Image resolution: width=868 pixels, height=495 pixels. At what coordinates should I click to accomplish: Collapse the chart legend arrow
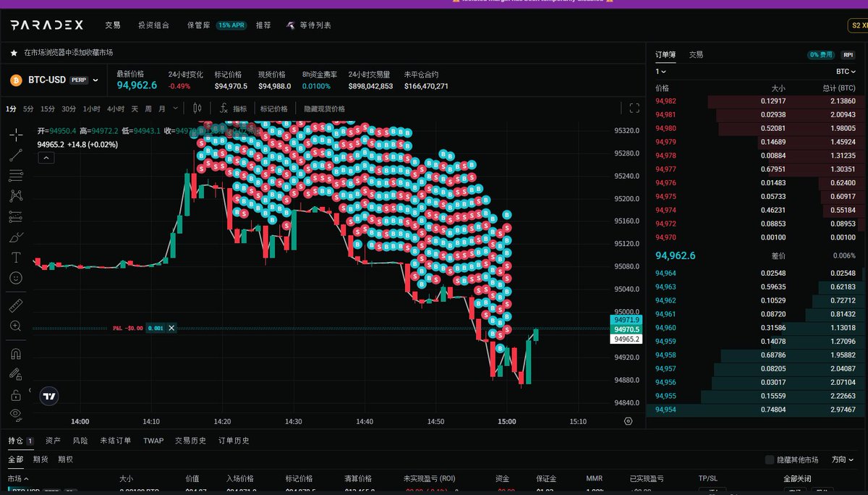45,158
